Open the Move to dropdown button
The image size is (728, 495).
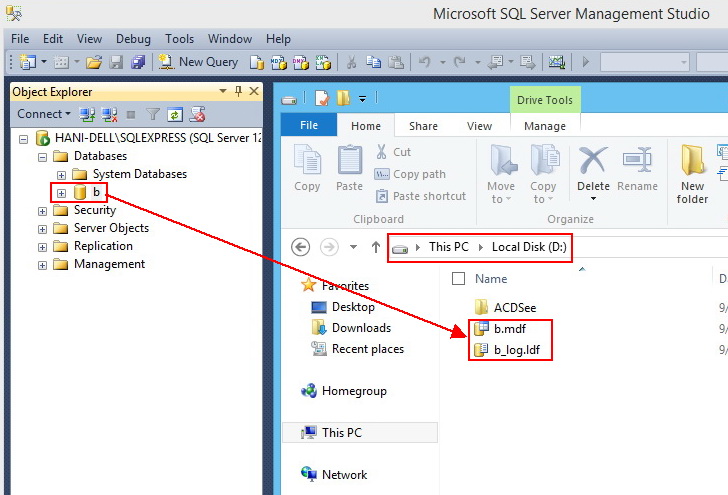click(x=501, y=174)
